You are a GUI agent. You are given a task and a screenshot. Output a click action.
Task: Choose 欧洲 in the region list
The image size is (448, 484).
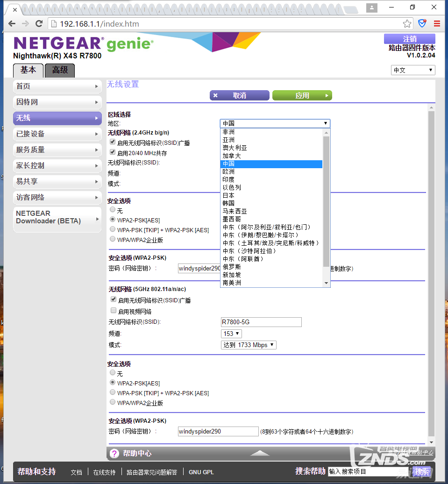pyautogui.click(x=272, y=171)
